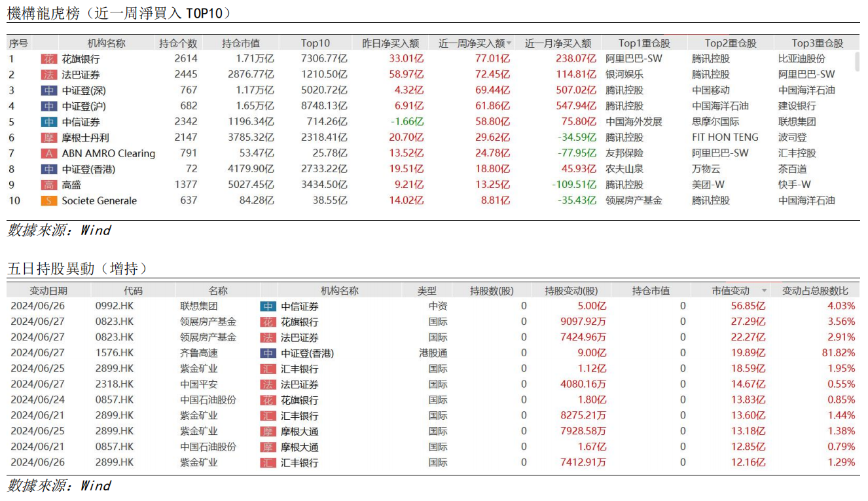
Task: Click 汇丰银行 icon in 7412.91万 row
Action: pos(268,463)
